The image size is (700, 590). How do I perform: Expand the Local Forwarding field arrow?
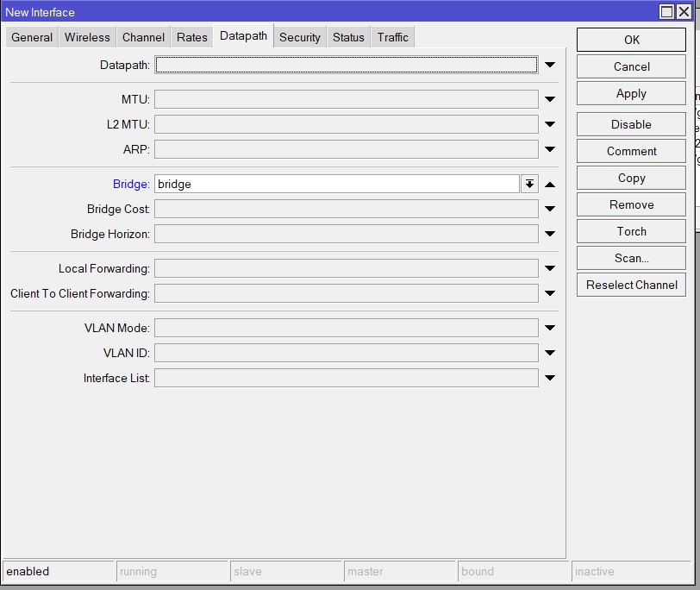tap(550, 268)
